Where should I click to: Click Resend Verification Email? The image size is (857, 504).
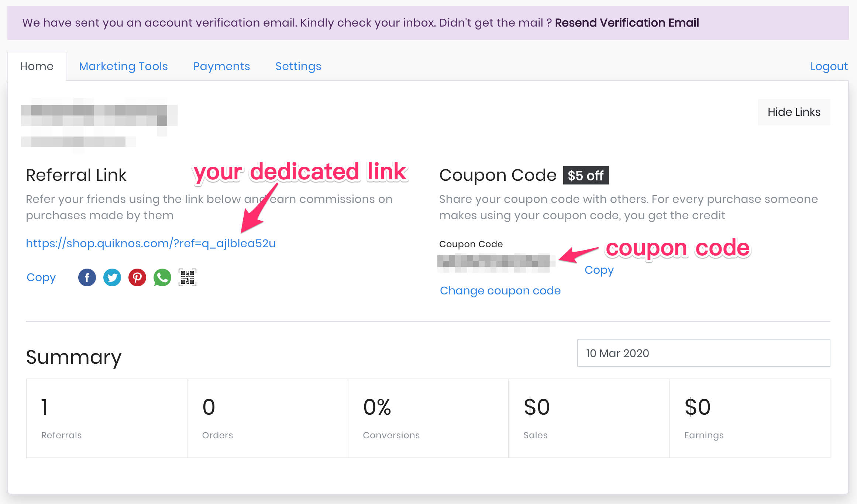(627, 23)
